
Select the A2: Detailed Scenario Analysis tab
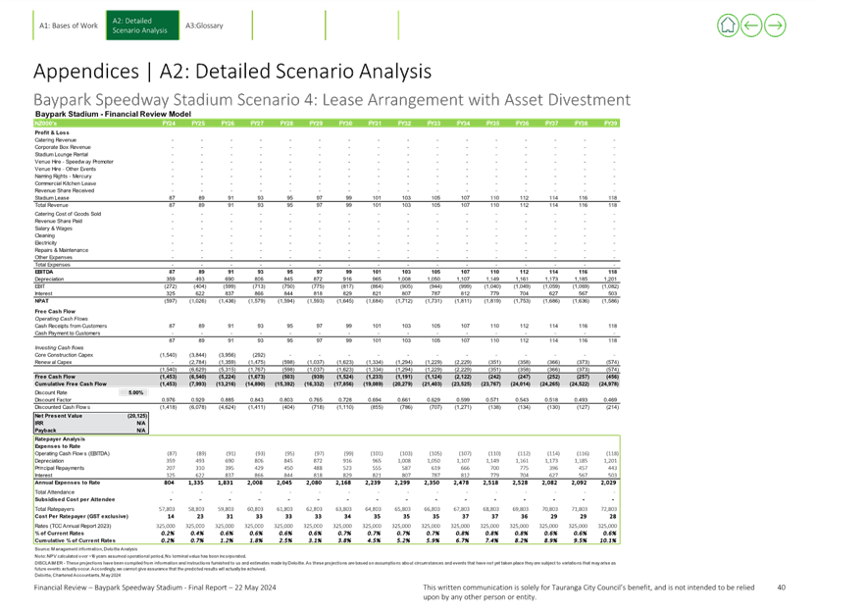142,26
